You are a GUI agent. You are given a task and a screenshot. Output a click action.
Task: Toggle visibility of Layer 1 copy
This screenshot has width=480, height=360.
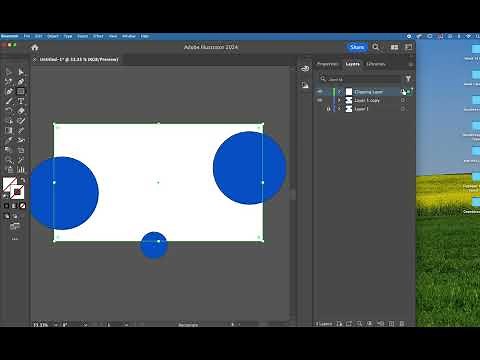pyautogui.click(x=320, y=100)
